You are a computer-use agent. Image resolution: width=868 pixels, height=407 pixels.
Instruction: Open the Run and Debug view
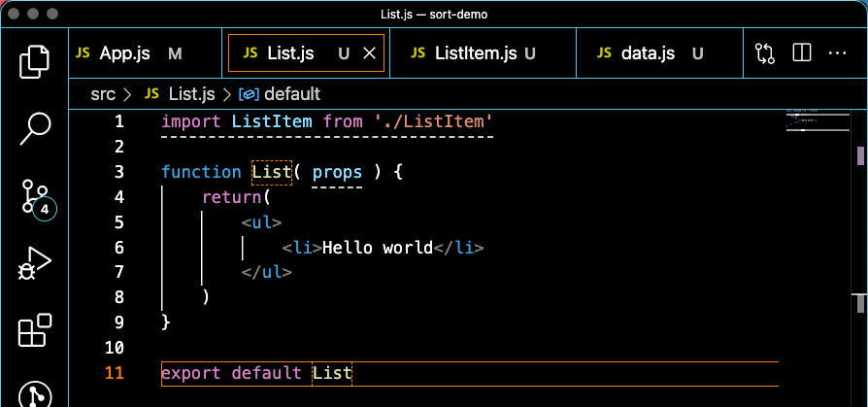(34, 263)
